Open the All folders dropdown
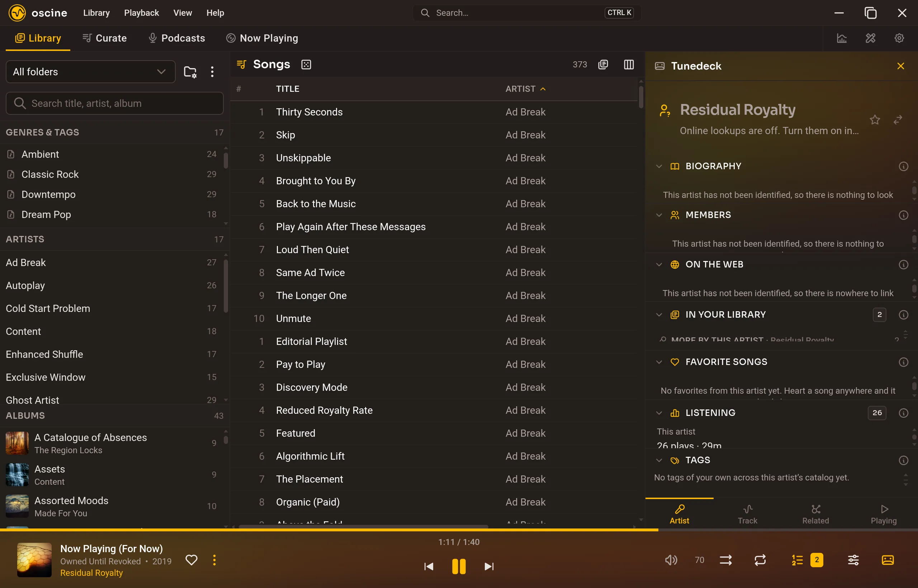The image size is (918, 588). (90, 72)
